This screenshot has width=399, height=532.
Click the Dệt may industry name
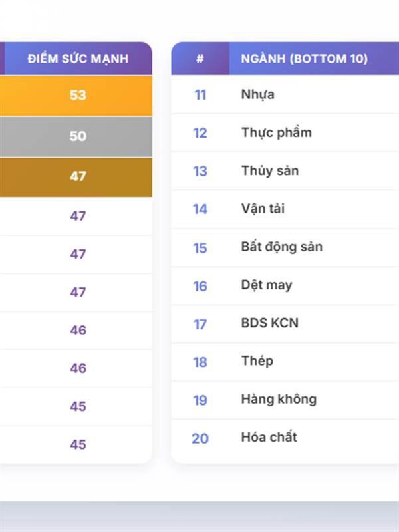point(267,285)
